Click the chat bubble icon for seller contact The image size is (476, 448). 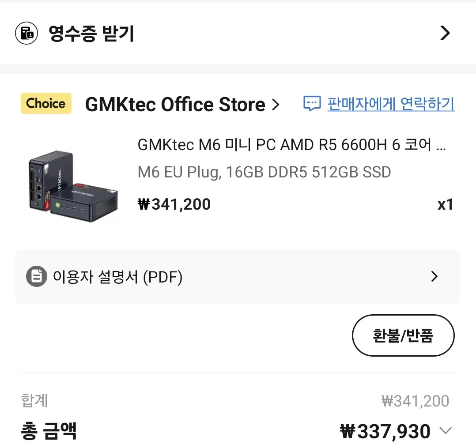(x=312, y=104)
